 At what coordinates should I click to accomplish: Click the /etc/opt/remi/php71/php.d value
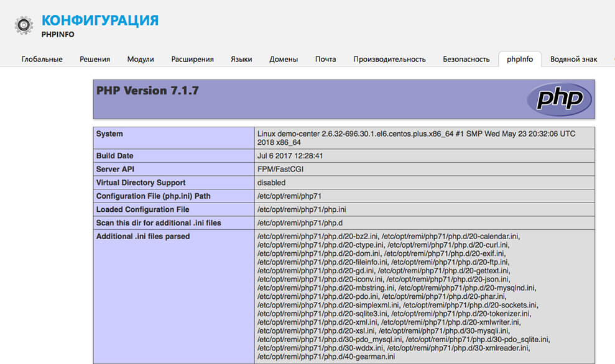300,222
